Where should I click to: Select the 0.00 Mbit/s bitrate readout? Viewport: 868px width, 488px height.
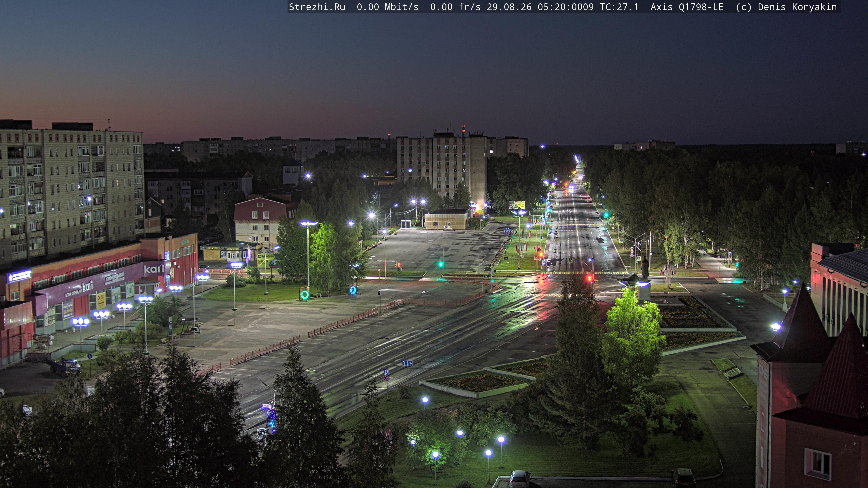387,7
